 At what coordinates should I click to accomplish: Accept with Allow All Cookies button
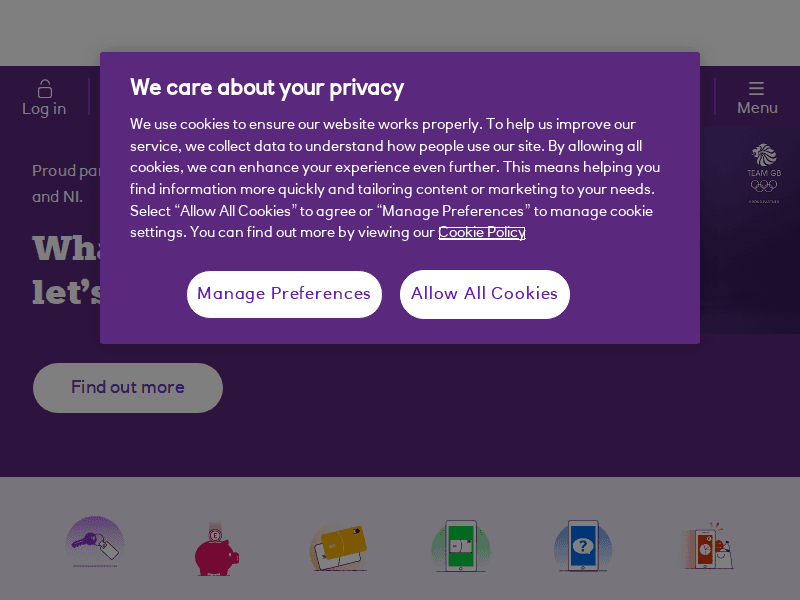click(484, 294)
